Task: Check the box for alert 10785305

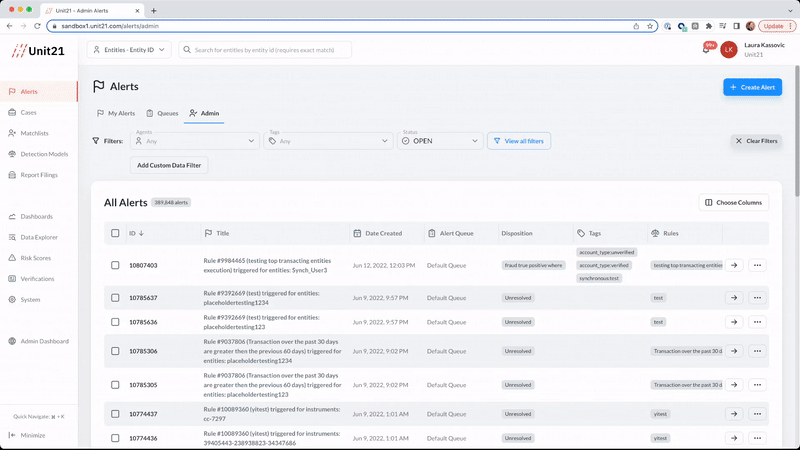Action: point(115,385)
